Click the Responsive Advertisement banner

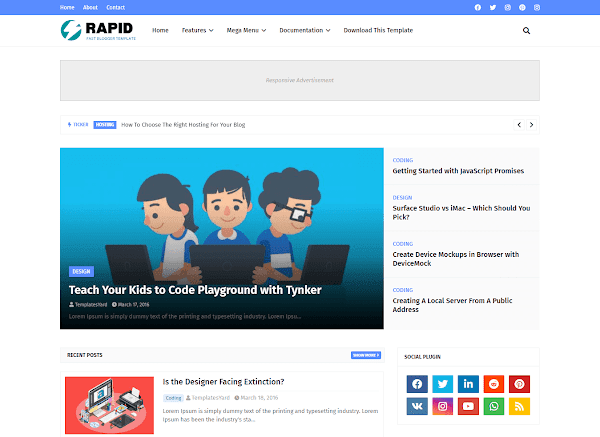click(300, 80)
